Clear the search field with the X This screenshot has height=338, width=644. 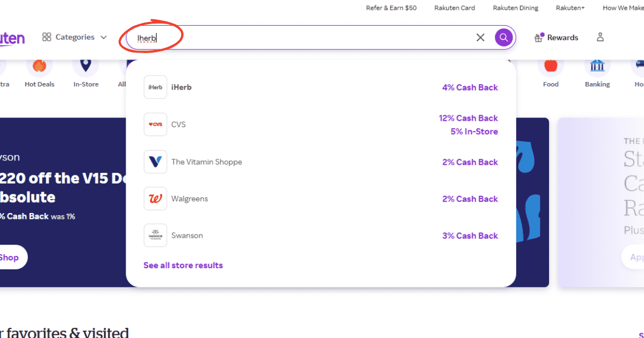point(480,38)
